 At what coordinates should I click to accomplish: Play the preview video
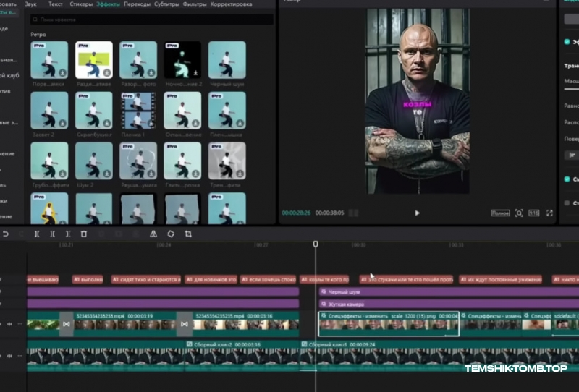(x=418, y=213)
